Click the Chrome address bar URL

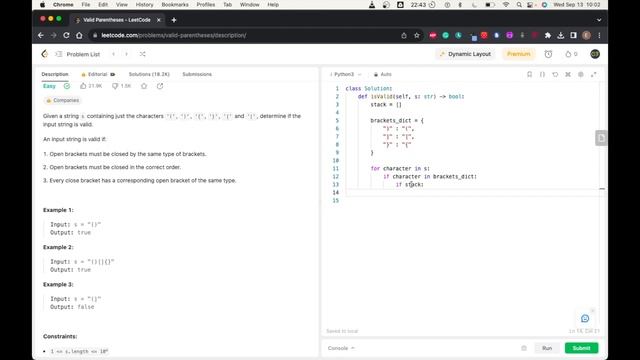(174, 36)
